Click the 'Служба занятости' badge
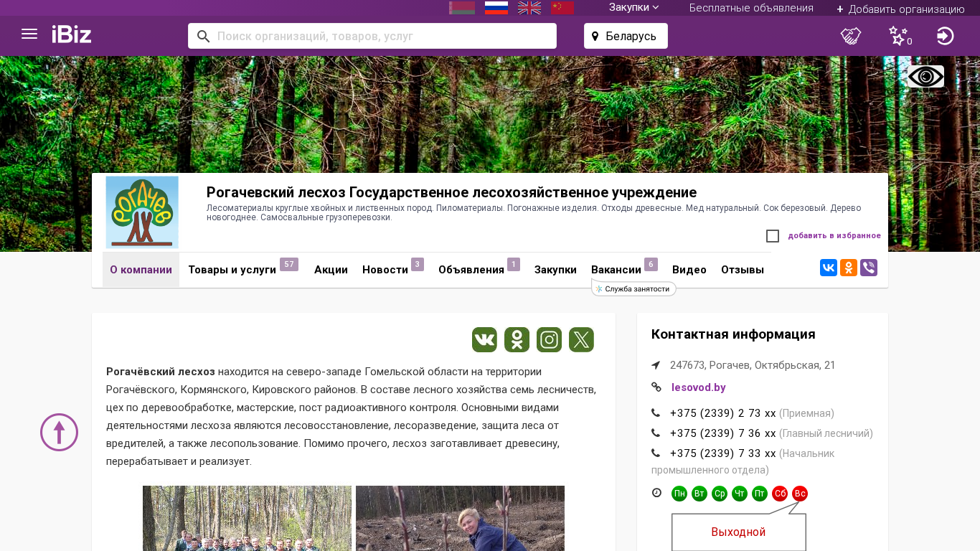 coord(633,288)
